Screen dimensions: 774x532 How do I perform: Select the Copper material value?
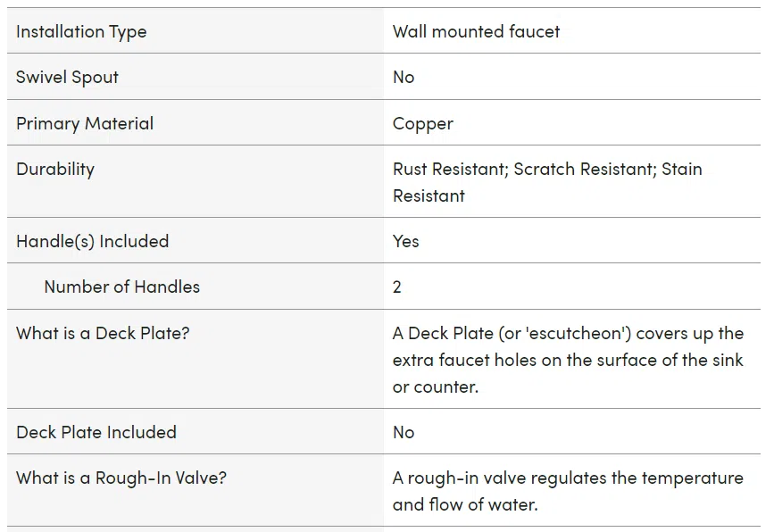422,124
